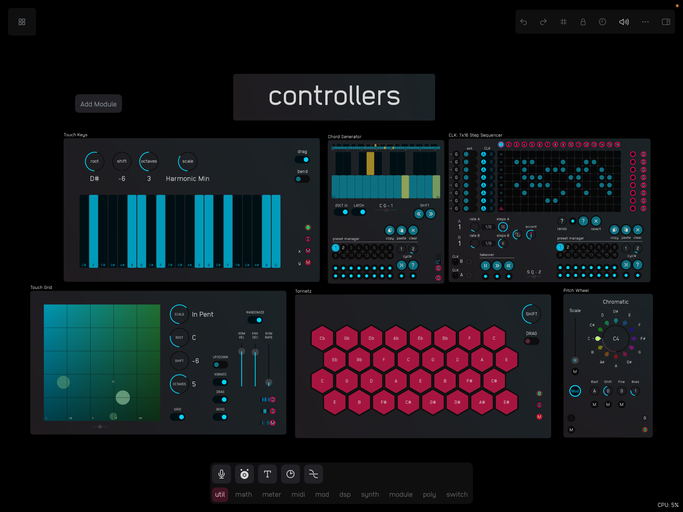Toggle the bend switch in Touch Keys

[x=302, y=178]
